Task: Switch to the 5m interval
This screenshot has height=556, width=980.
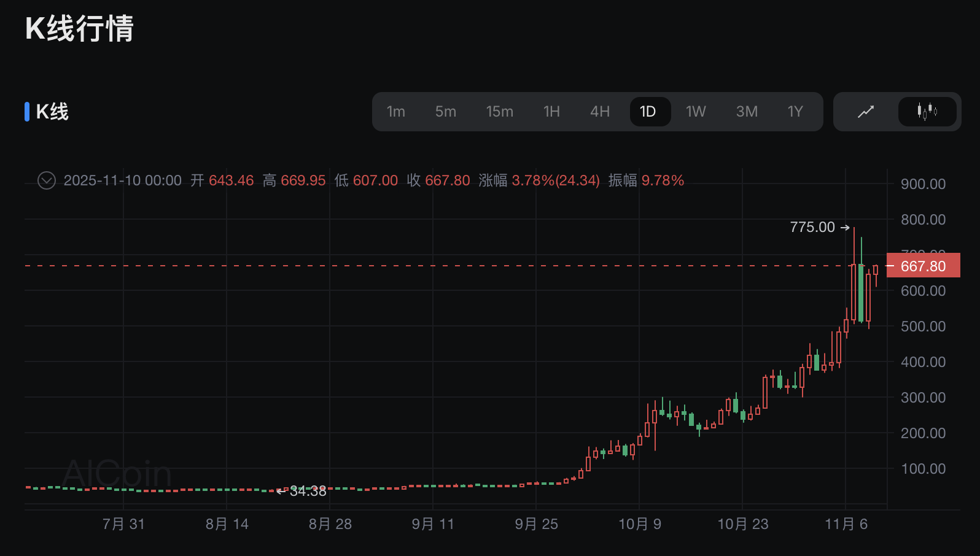Action: 445,112
